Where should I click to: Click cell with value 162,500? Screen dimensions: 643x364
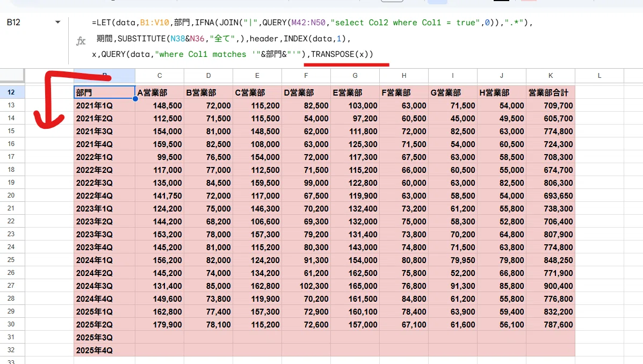click(355, 273)
